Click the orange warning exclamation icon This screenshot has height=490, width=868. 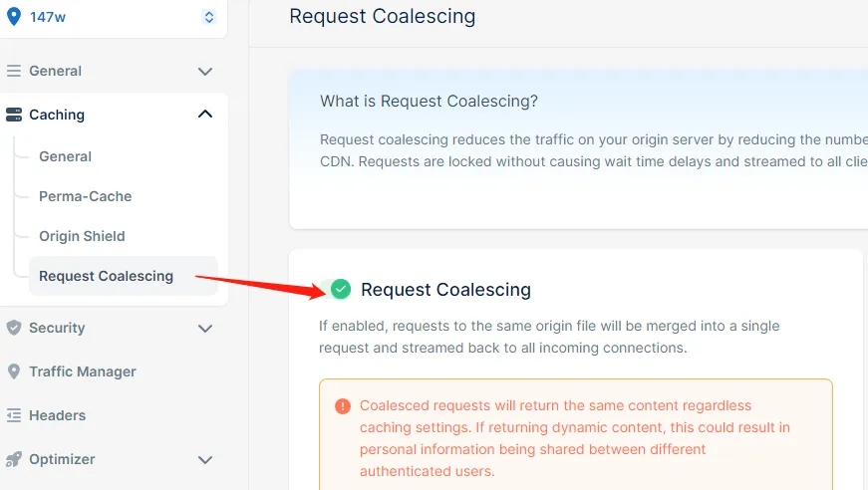[343, 406]
